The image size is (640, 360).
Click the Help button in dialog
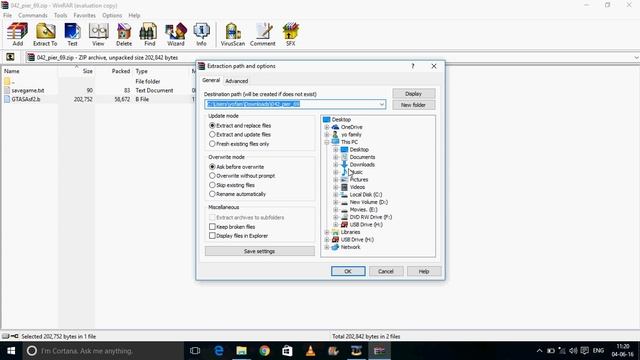tap(424, 271)
